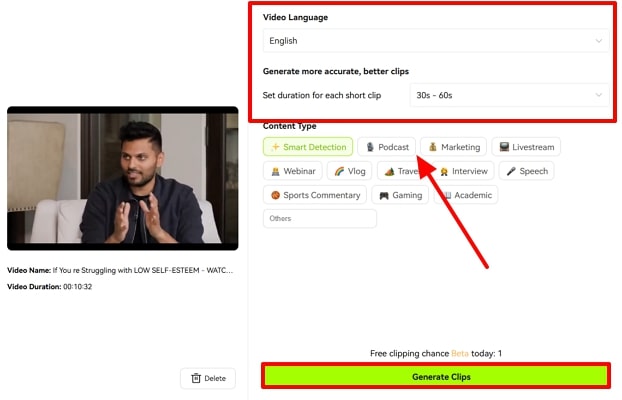Click the video preview thumbnail

(122, 178)
